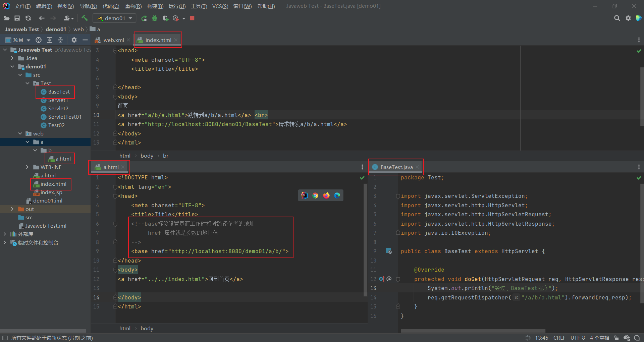
Task: Collapse the demo01 module folder
Action: 12,66
